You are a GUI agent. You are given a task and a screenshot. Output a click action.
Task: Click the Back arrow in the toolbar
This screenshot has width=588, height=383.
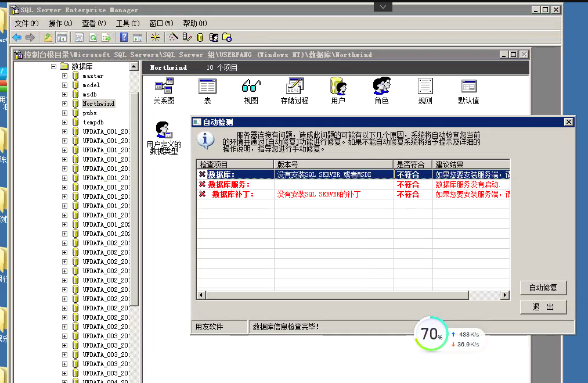click(17, 37)
